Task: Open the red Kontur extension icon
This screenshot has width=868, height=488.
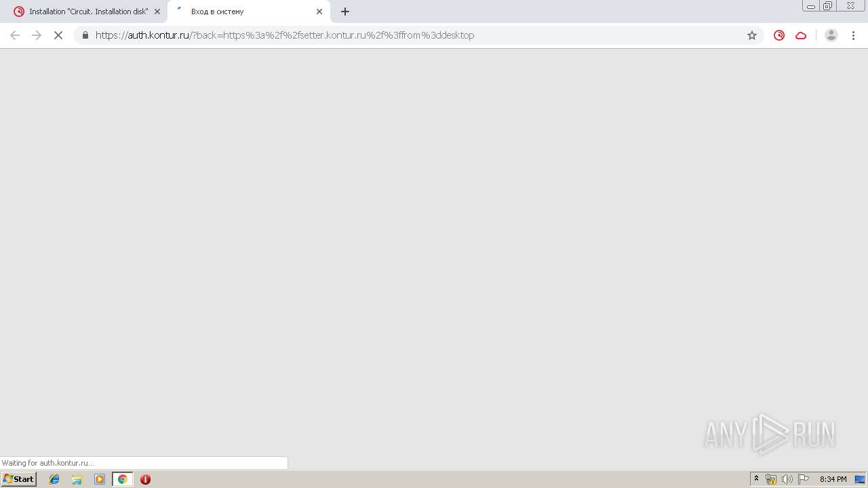Action: click(x=779, y=35)
